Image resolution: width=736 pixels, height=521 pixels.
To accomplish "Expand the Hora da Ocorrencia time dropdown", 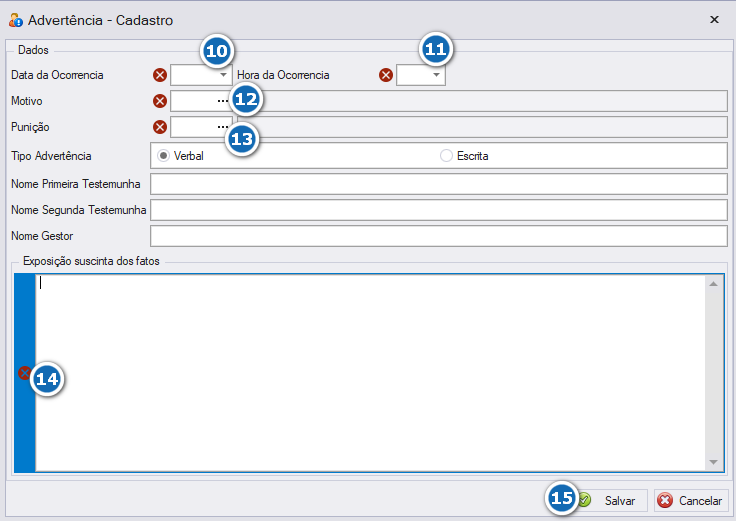I will click(x=437, y=75).
